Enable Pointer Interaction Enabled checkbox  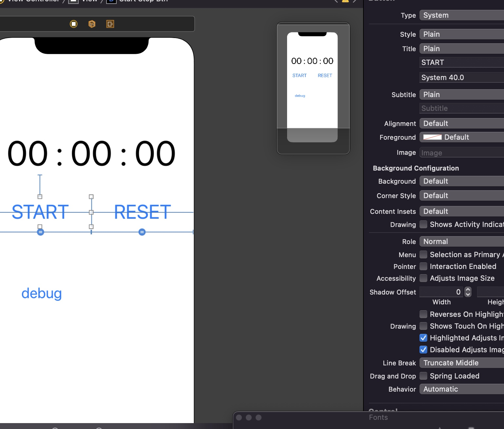423,266
